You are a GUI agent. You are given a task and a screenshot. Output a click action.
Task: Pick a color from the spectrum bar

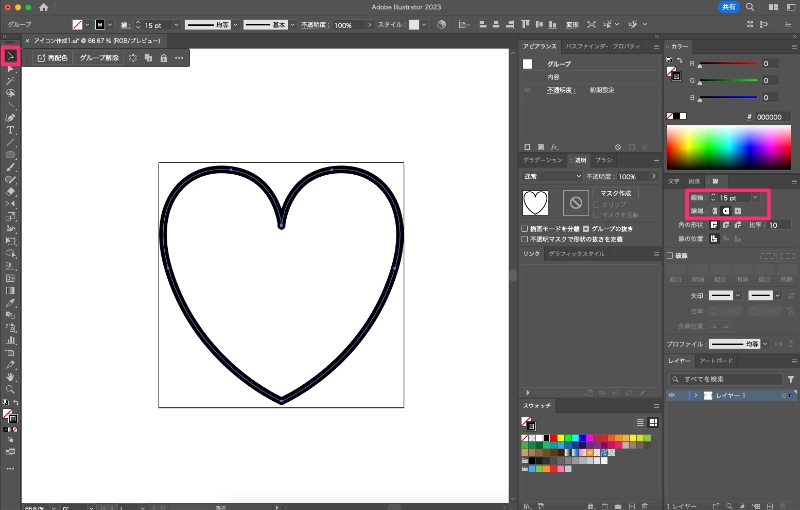(x=729, y=148)
